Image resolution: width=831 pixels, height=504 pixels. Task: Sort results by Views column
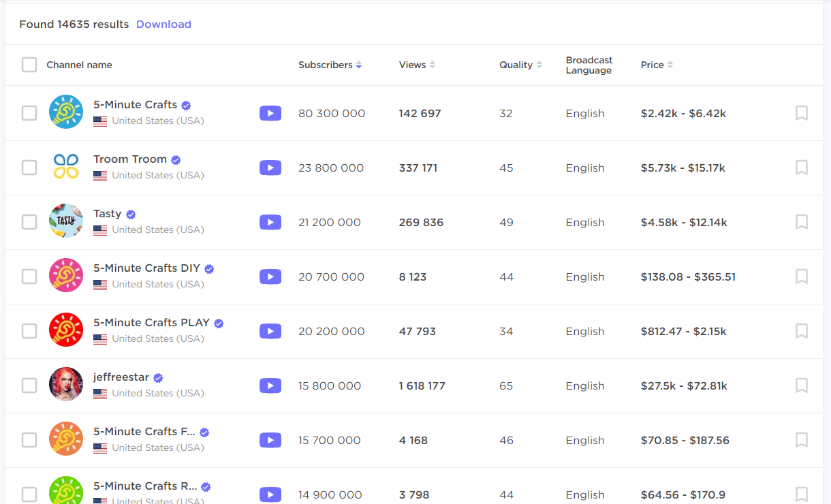(x=432, y=65)
